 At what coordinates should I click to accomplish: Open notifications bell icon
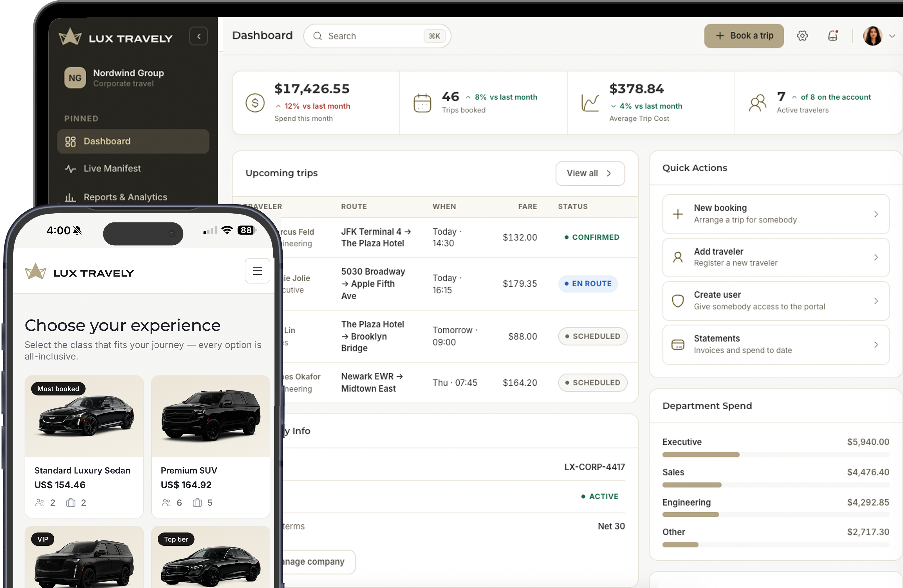coord(833,36)
